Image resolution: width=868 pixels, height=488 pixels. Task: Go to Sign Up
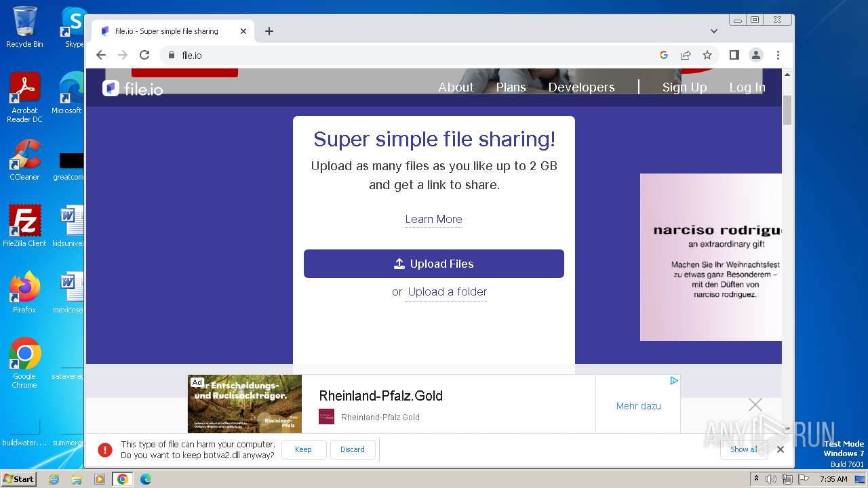(x=684, y=87)
